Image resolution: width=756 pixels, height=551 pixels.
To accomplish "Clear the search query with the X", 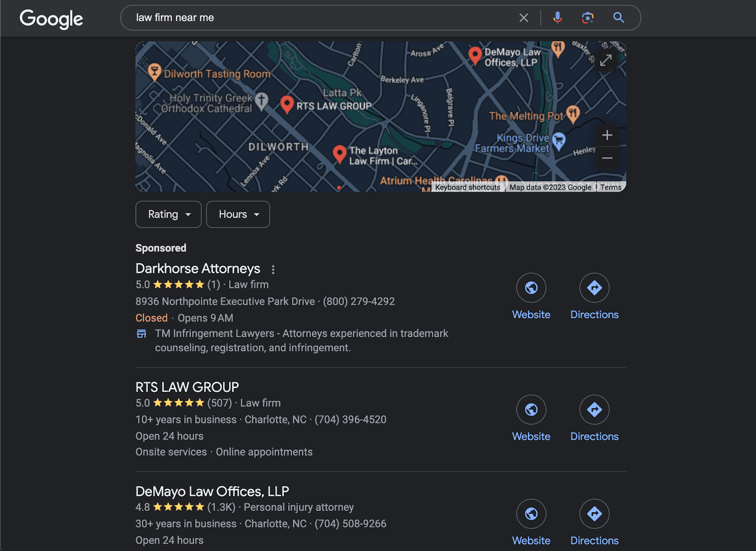I will point(524,17).
